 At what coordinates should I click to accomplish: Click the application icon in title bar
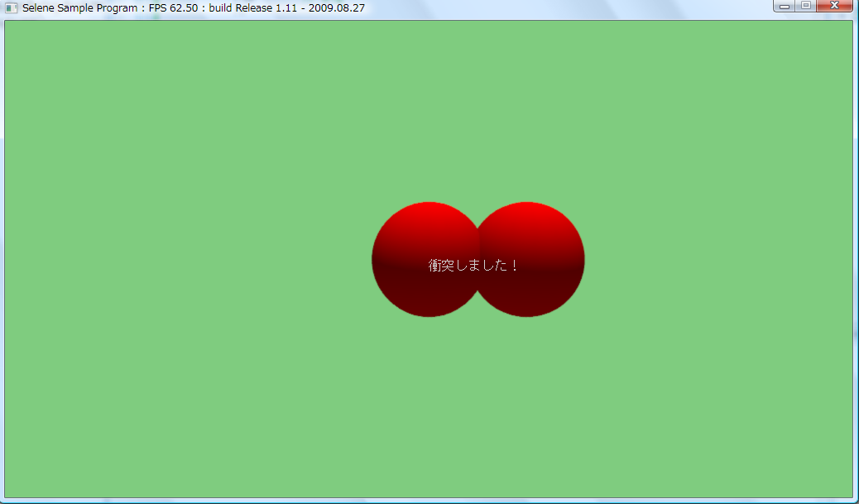coord(11,8)
